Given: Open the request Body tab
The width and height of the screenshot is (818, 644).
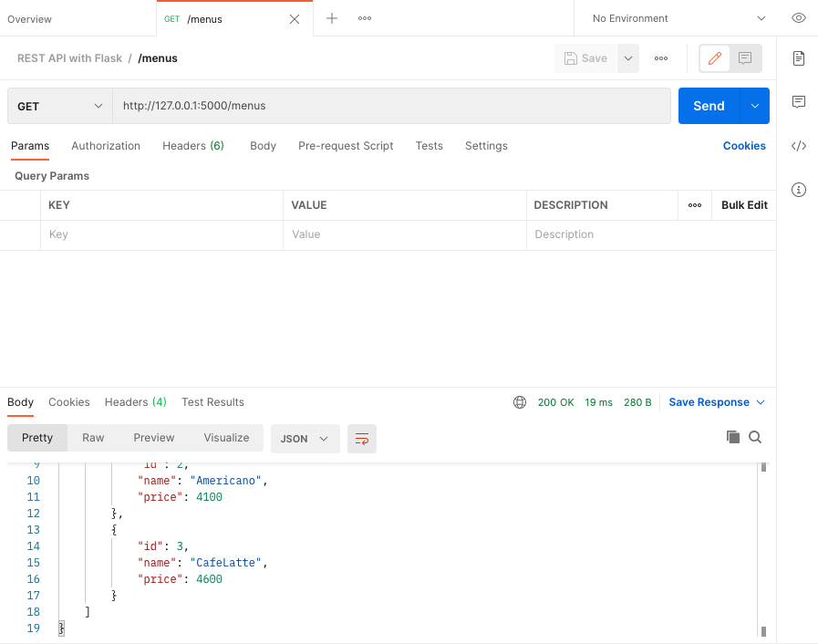Looking at the screenshot, I should coord(263,146).
